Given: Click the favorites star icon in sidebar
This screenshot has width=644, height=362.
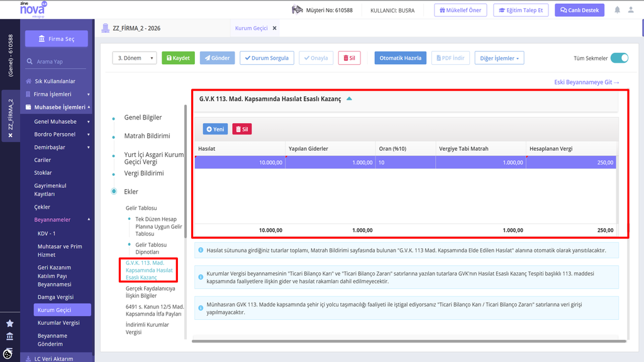Looking at the screenshot, I should [10, 324].
